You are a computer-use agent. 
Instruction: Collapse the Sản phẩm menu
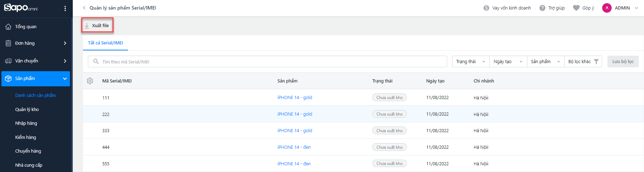(x=65, y=79)
